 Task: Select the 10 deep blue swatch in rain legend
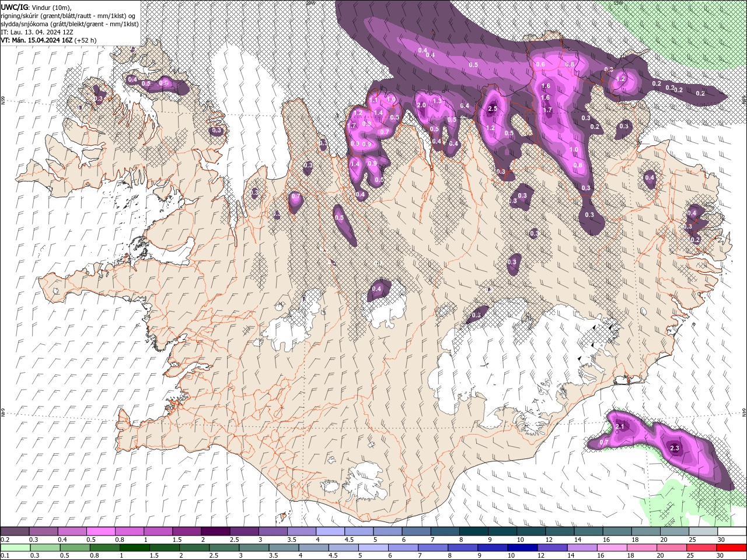522,548
